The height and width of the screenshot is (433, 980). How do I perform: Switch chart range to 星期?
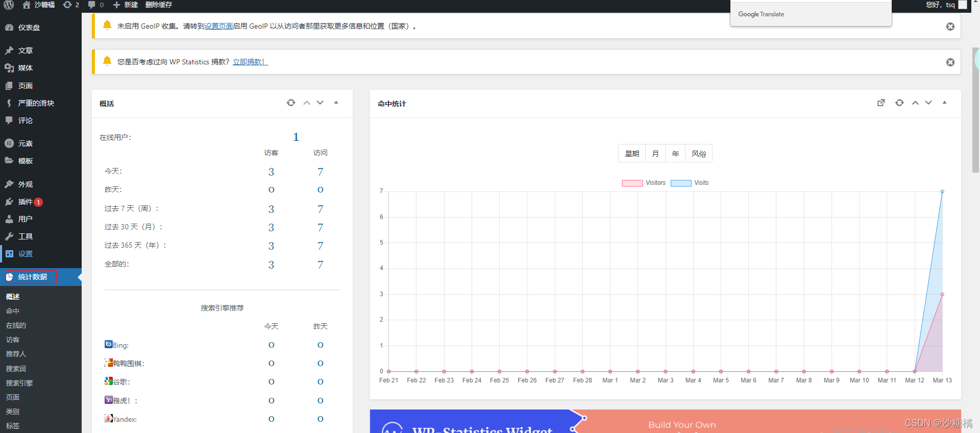tap(632, 154)
